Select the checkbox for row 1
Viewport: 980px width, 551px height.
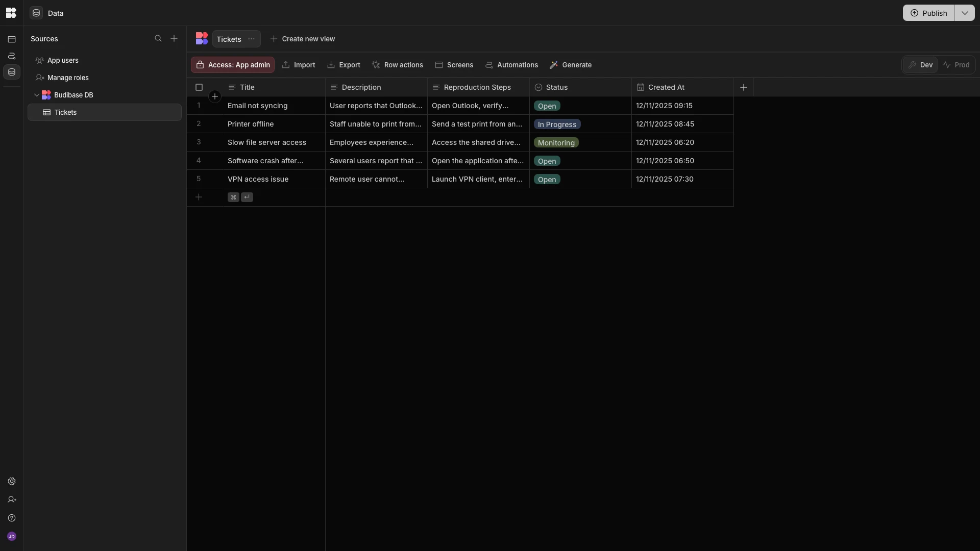[x=199, y=106]
